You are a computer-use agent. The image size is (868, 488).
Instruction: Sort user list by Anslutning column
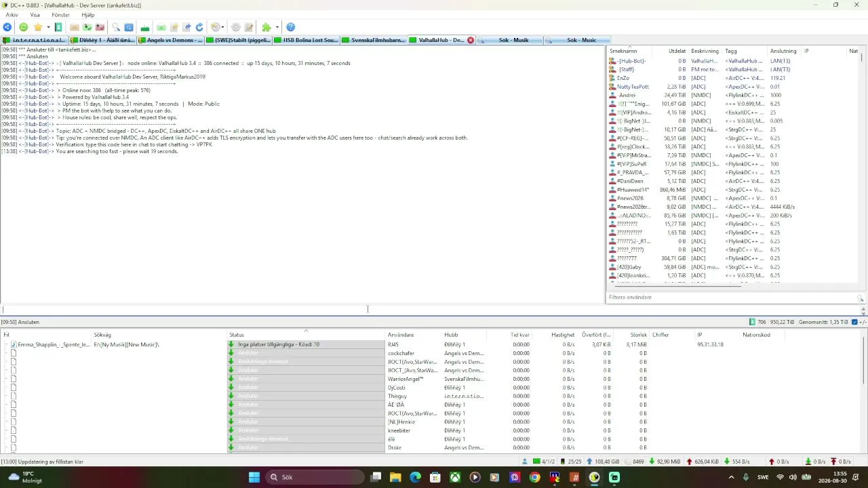(785, 51)
